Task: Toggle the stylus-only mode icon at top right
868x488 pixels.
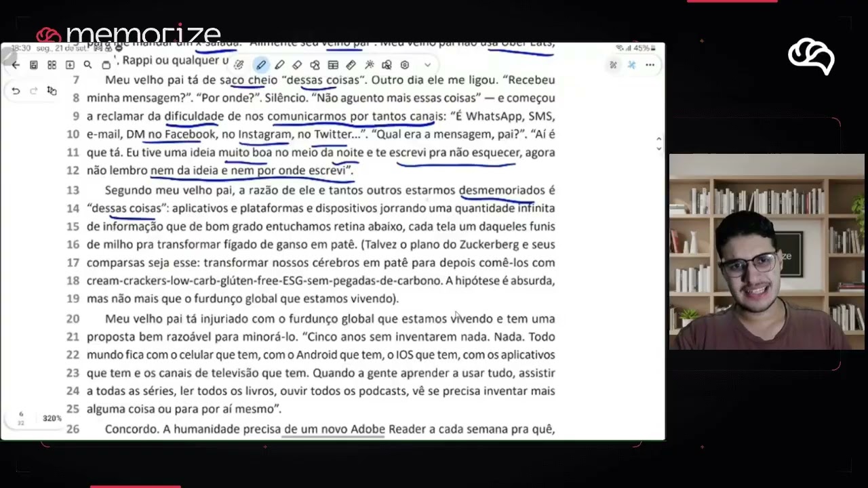Action: coord(614,65)
